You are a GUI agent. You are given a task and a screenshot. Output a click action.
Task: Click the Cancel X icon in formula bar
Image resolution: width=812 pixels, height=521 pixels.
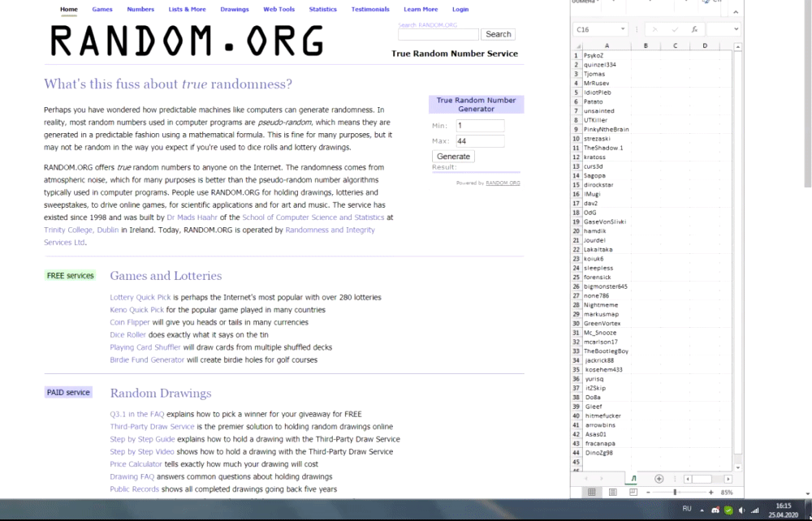(655, 29)
